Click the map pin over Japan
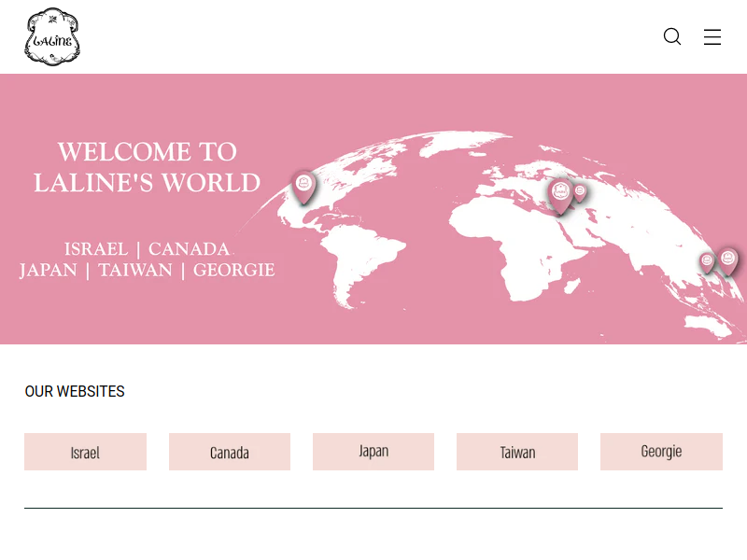This screenshot has width=747, height=560. 728,261
